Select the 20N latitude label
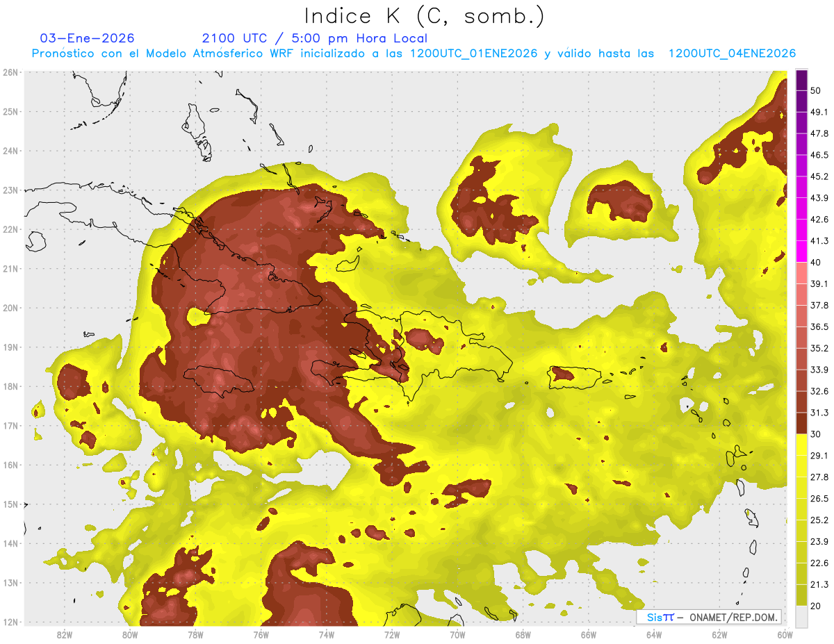Image resolution: width=834 pixels, height=644 pixels. (10, 308)
